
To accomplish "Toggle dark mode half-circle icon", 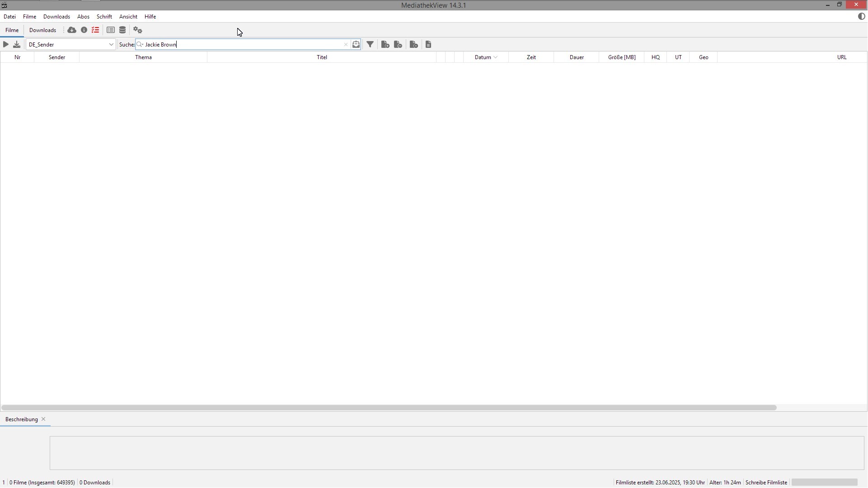I will 861,16.
